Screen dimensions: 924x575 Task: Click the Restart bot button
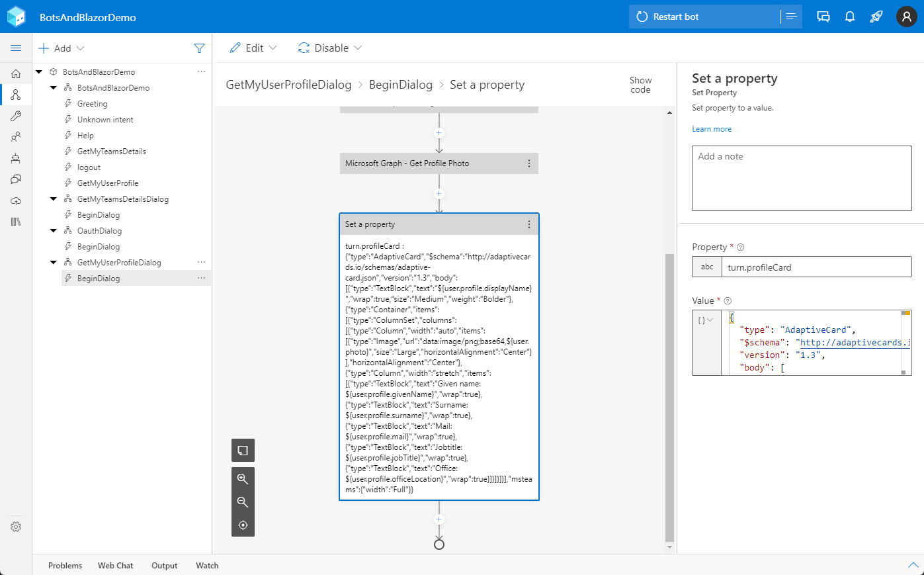[x=704, y=17]
